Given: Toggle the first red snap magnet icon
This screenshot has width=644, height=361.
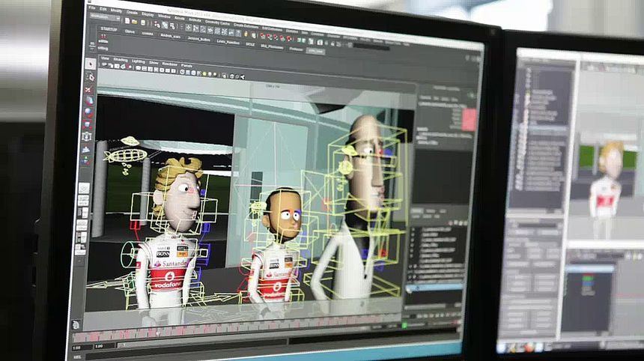Looking at the screenshot, I should (x=263, y=36).
